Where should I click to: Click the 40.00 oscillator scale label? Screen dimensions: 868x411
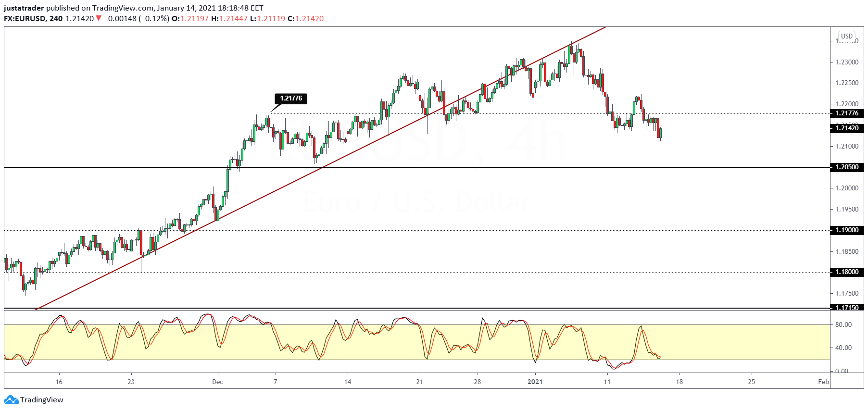[843, 348]
